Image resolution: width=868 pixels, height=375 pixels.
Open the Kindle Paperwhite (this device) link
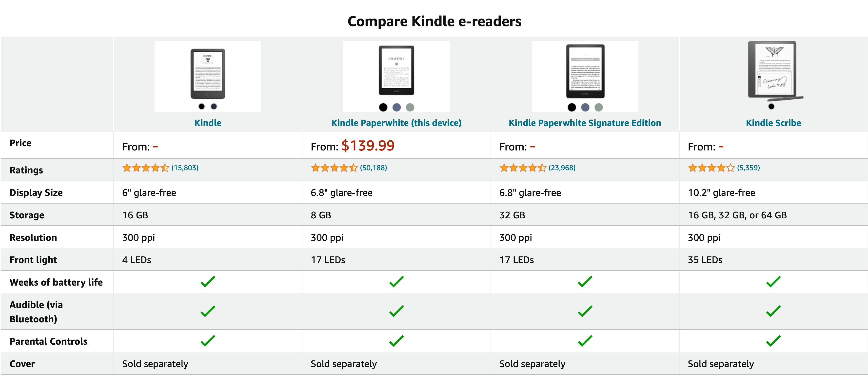click(396, 123)
